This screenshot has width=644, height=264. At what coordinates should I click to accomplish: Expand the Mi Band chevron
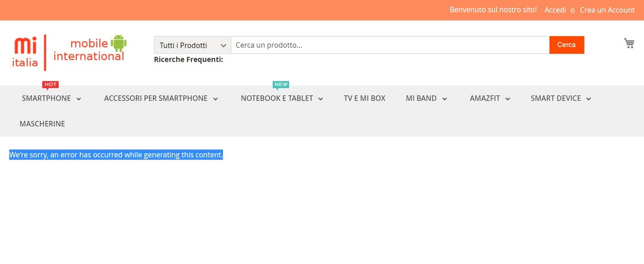click(x=445, y=99)
